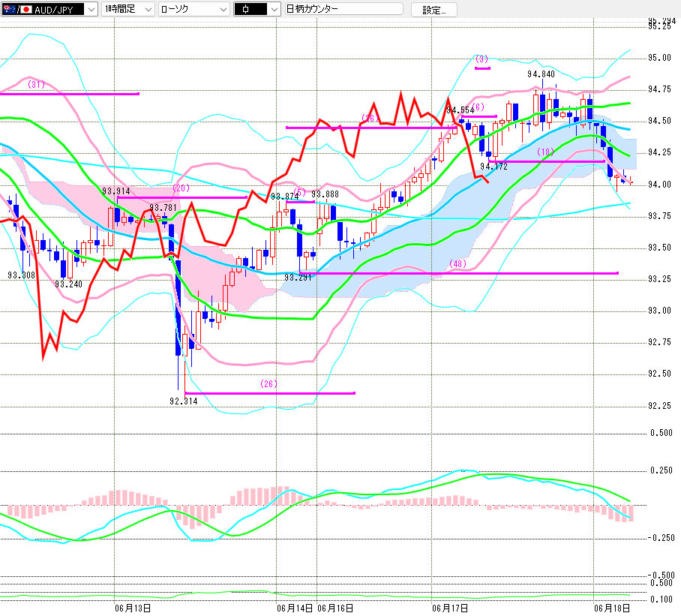Expand the 1時間足 timeframe dropdown
Viewport: 681px width, 616px height.
[127, 9]
